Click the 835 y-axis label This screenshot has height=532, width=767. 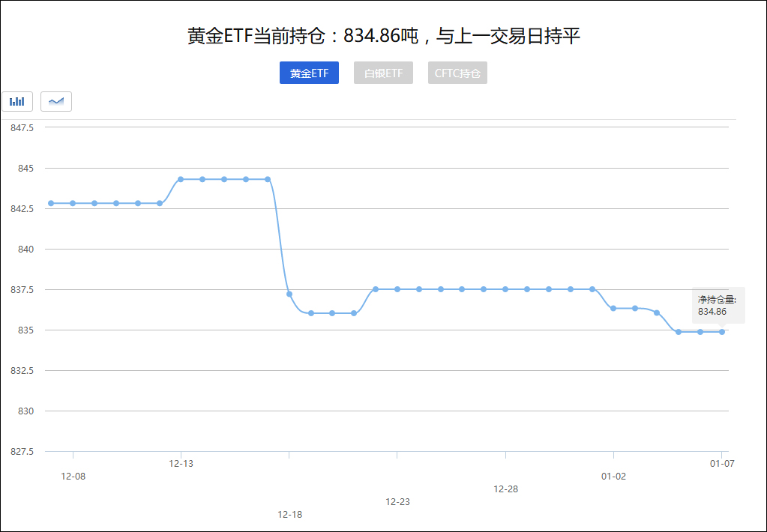(26, 330)
